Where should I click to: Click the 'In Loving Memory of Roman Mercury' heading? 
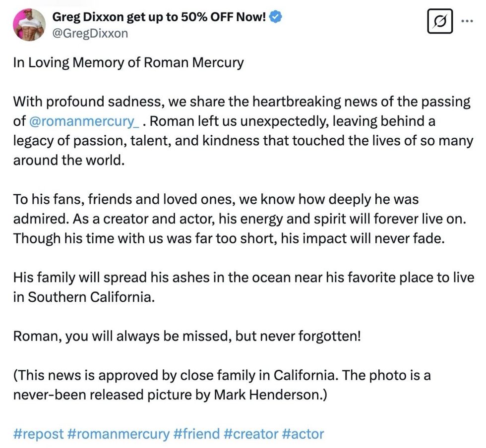click(x=128, y=63)
